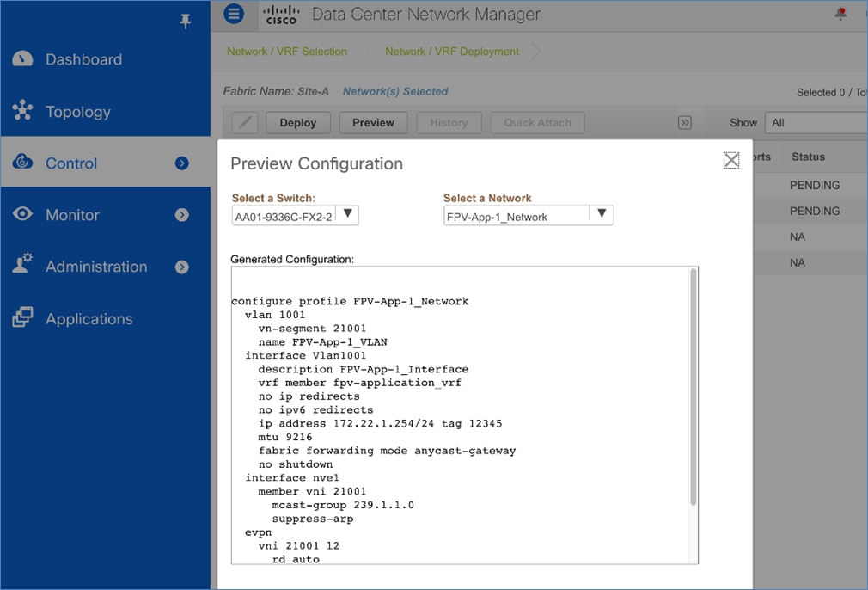This screenshot has height=590, width=868.
Task: Open the Select a Switch dropdown arrow
Action: 348,213
